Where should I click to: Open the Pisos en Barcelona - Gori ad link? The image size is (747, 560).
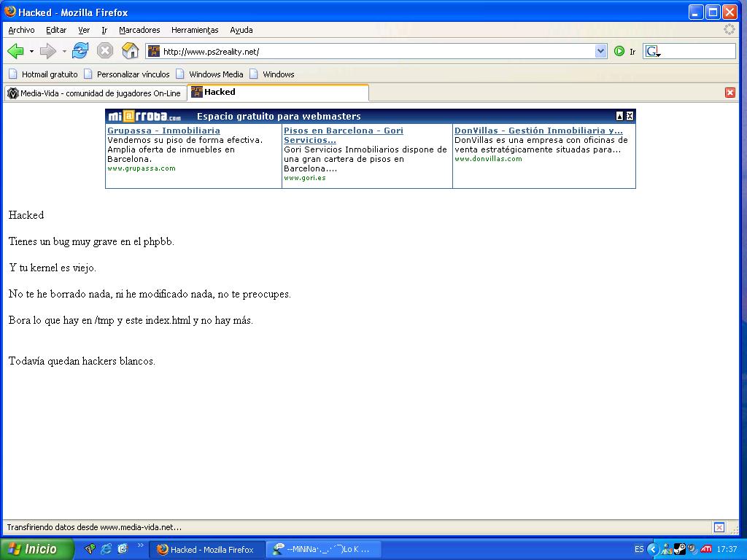(344, 135)
